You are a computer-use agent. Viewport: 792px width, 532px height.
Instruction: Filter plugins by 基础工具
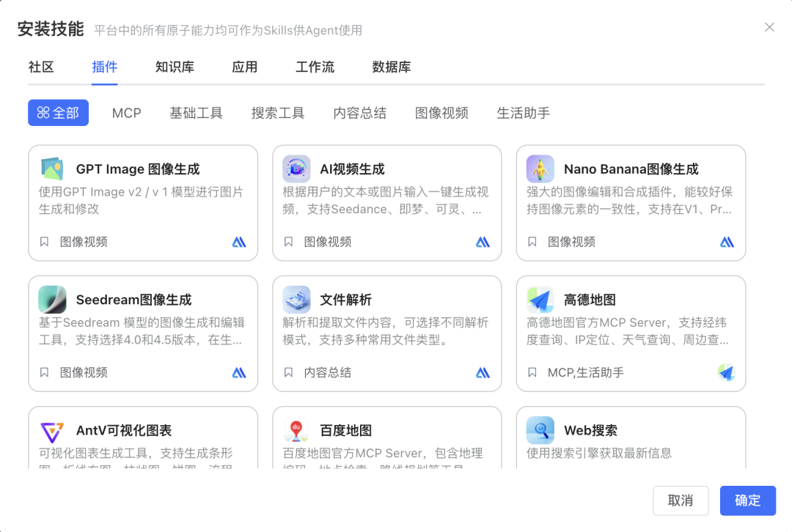click(196, 113)
